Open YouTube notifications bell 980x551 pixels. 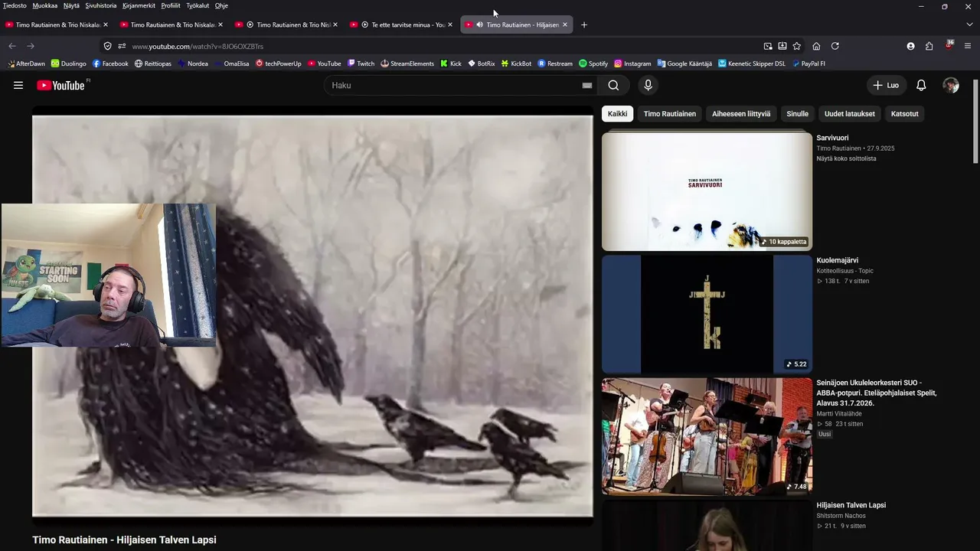[x=921, y=86]
